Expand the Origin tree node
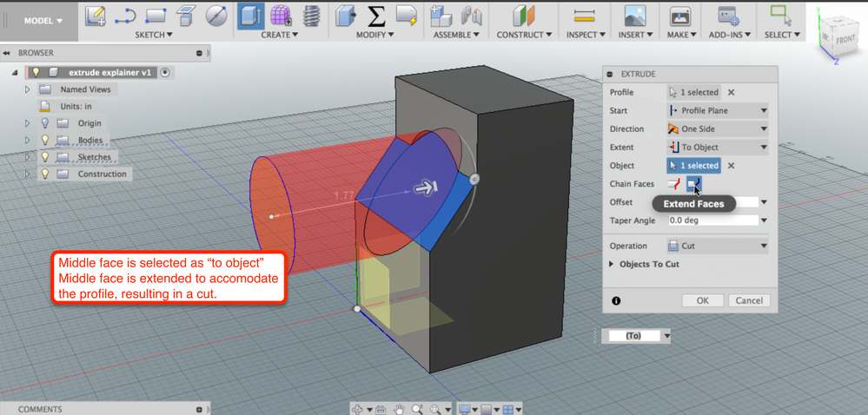Image resolution: width=868 pixels, height=415 pixels. coord(28,122)
